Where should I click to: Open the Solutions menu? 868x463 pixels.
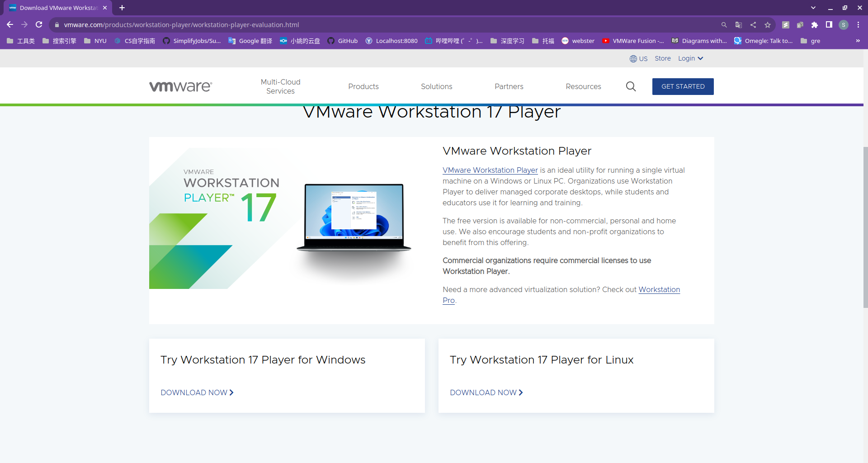tap(436, 86)
